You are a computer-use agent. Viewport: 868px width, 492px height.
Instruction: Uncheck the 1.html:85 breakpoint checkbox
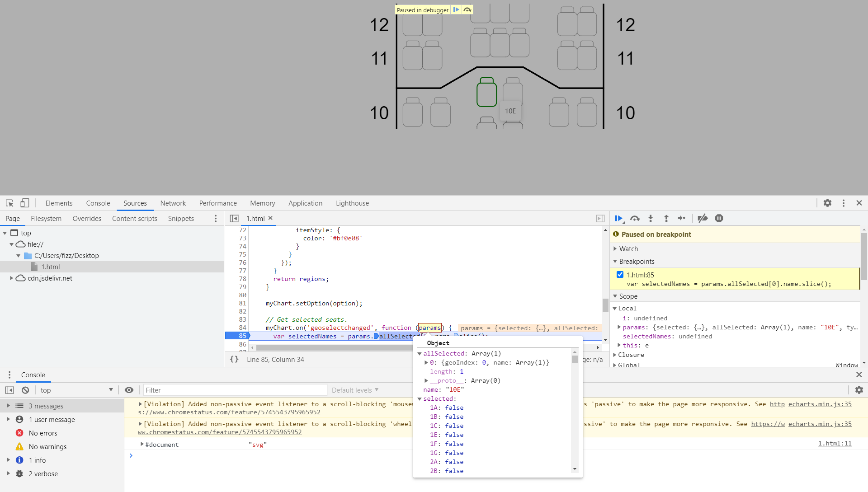pyautogui.click(x=620, y=275)
